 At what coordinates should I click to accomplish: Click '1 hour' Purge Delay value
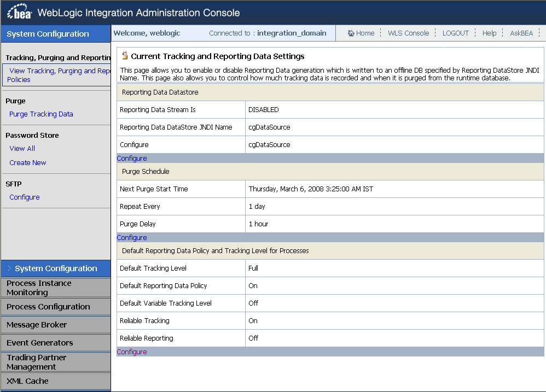point(258,224)
